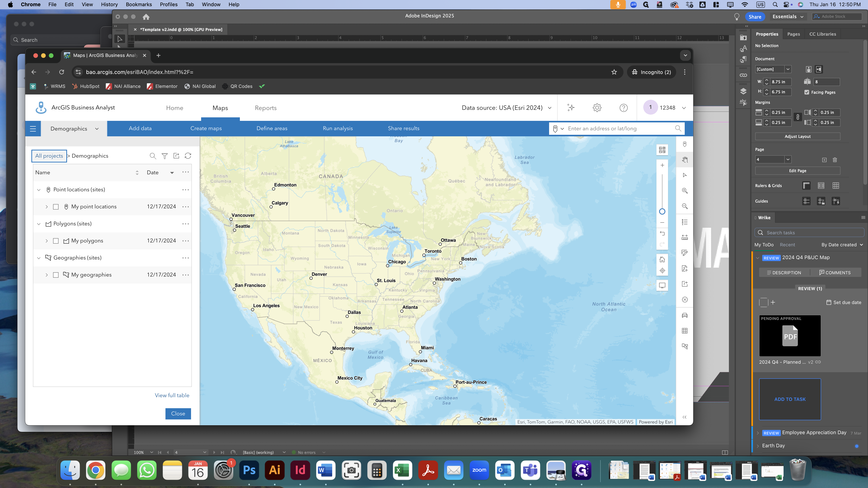
Task: Click the full screen monitor icon on map
Action: tap(662, 286)
